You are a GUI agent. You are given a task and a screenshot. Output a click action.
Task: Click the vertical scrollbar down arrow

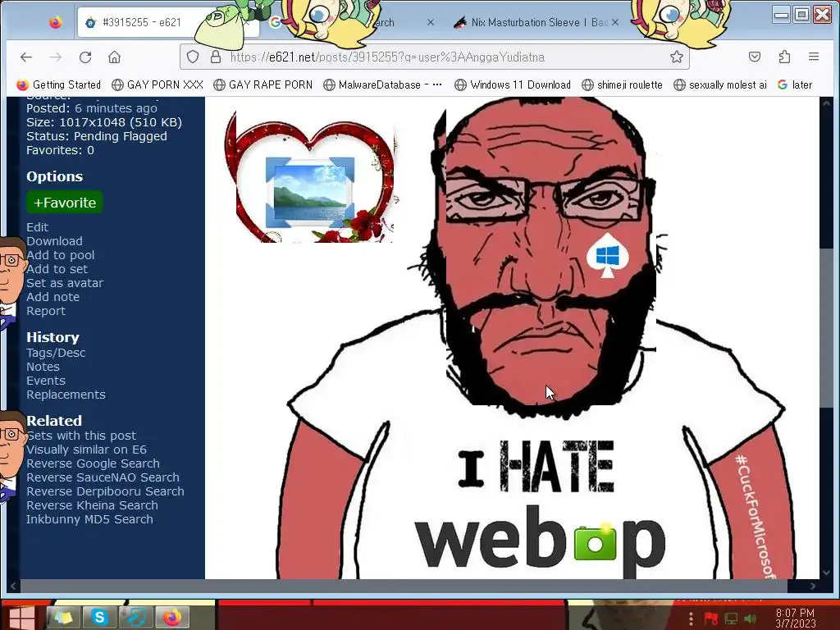pyautogui.click(x=826, y=572)
